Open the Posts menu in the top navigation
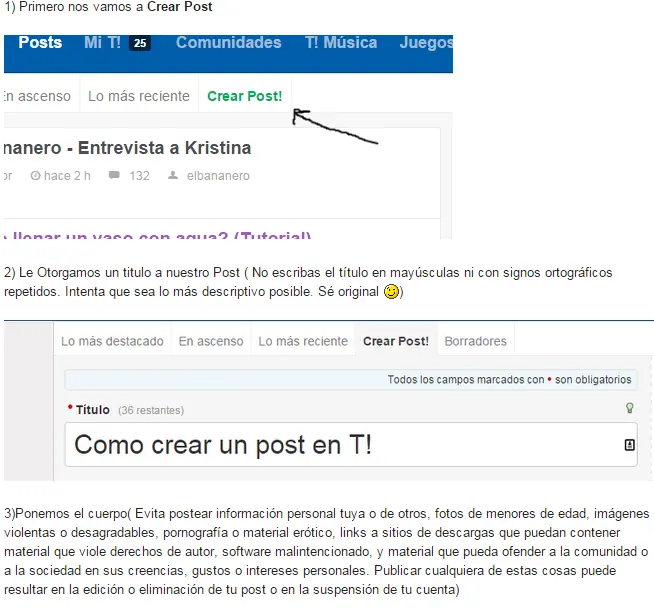The height and width of the screenshot is (608, 654). click(40, 43)
